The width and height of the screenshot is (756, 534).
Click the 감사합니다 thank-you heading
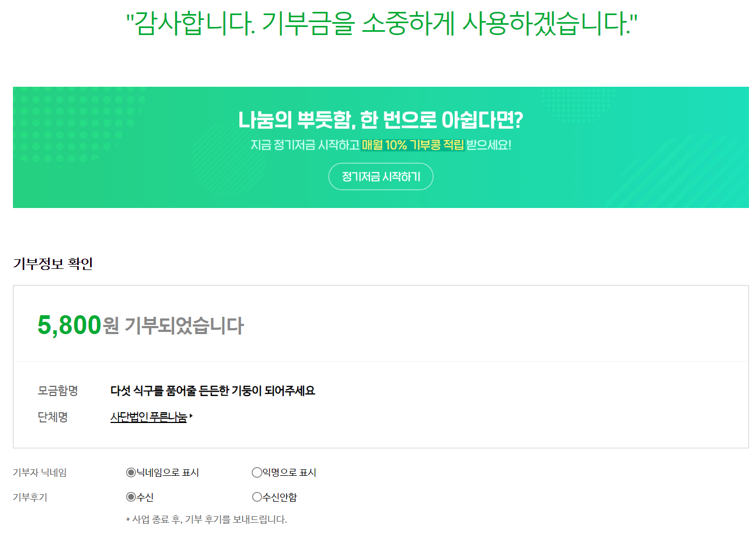point(381,23)
